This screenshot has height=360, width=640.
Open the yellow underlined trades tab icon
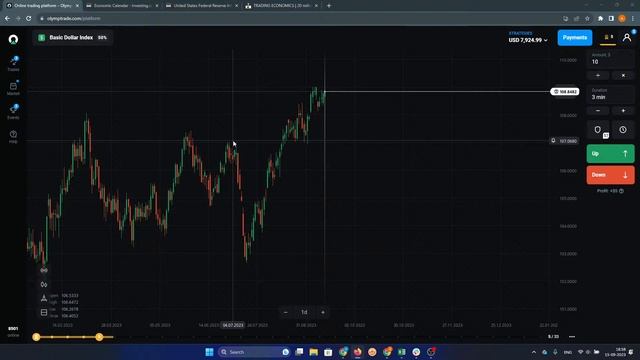[608, 38]
